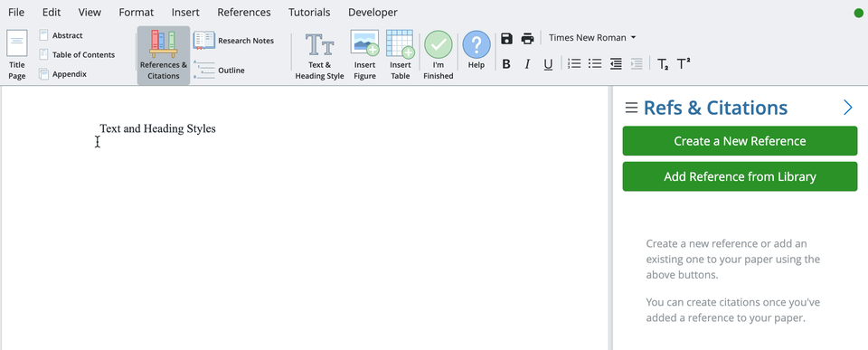Open the Format menu

pyautogui.click(x=137, y=12)
